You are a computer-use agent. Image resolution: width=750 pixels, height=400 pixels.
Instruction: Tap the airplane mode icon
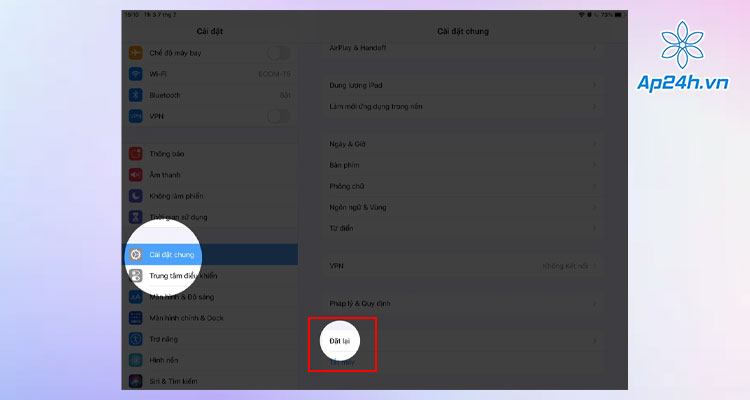click(x=135, y=53)
